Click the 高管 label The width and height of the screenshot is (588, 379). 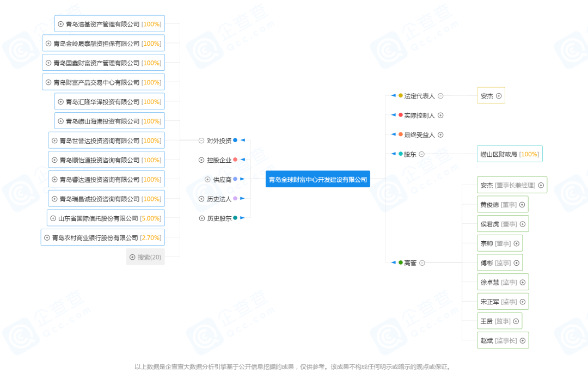coord(411,263)
